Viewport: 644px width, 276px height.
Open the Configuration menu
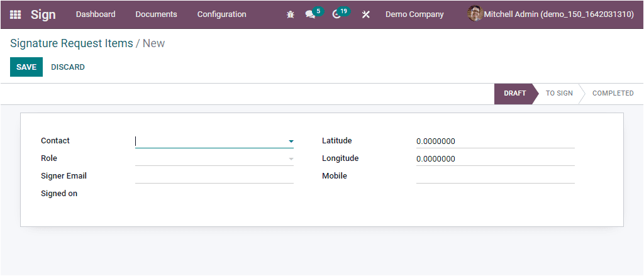222,14
